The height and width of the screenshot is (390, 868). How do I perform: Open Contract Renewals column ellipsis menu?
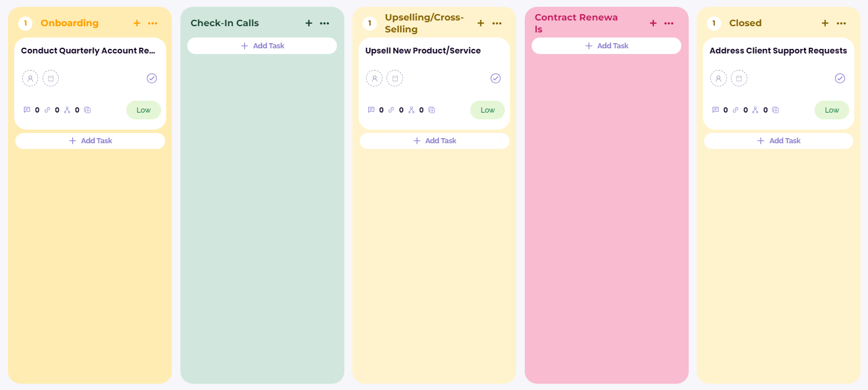(669, 23)
